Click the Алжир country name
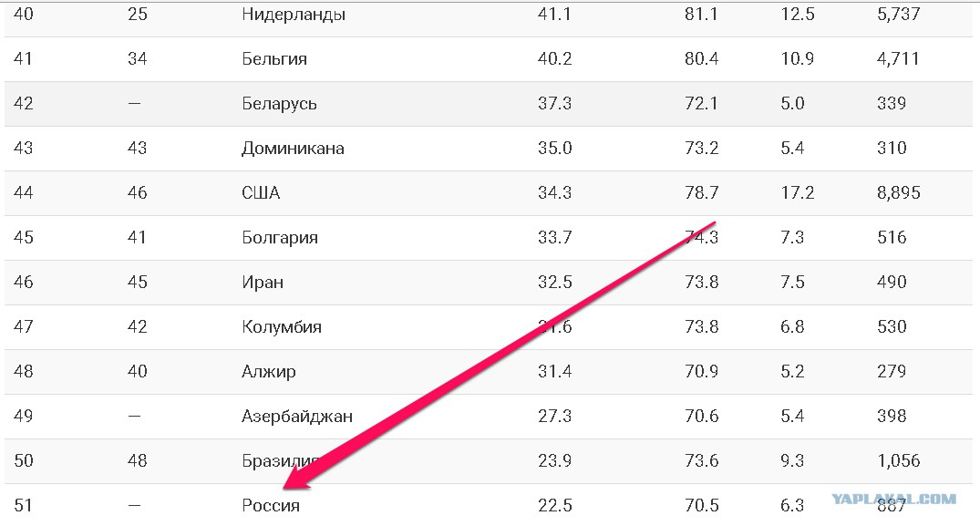Image resolution: width=980 pixels, height=526 pixels. (269, 372)
